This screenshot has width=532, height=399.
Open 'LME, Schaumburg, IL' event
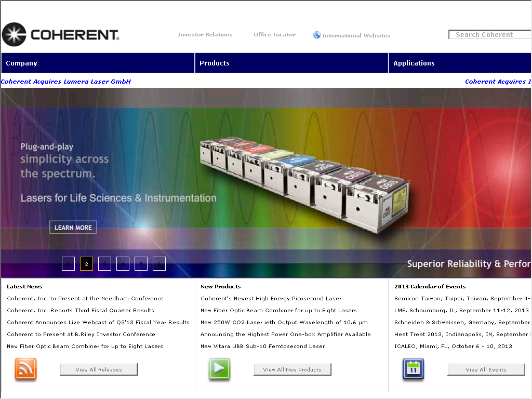pos(461,311)
